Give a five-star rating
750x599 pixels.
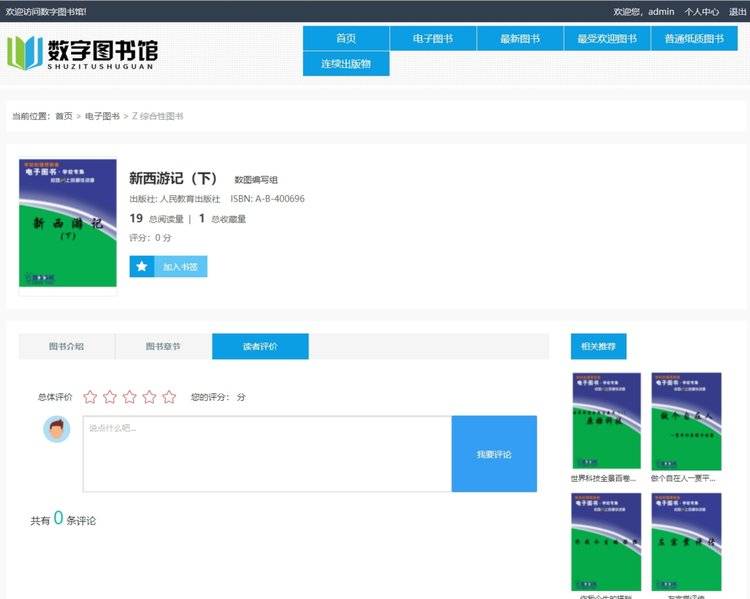[169, 397]
